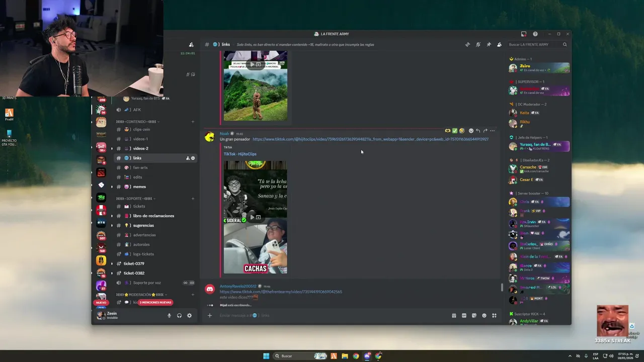Open pinned messages in header
Screen dimensions: 644x362
click(489, 45)
